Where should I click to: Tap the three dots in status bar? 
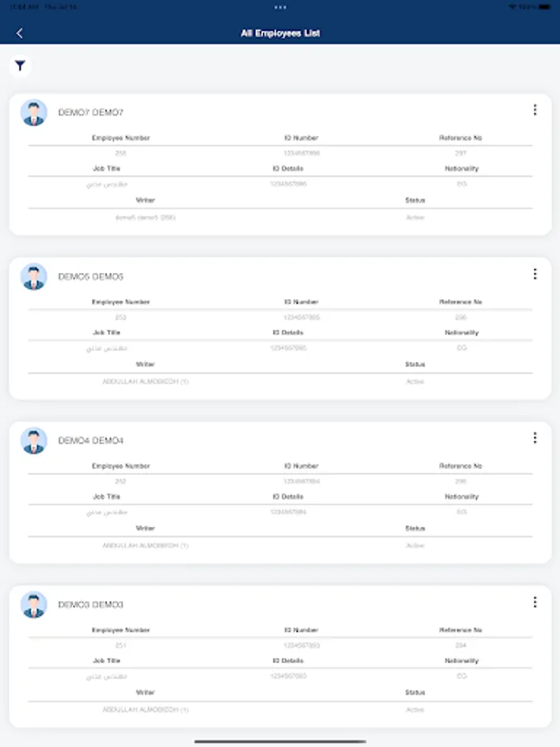(x=280, y=7)
